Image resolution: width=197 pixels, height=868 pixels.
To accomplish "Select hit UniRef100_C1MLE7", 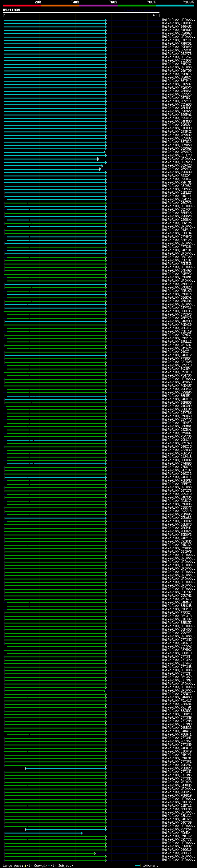I will point(177,192).
